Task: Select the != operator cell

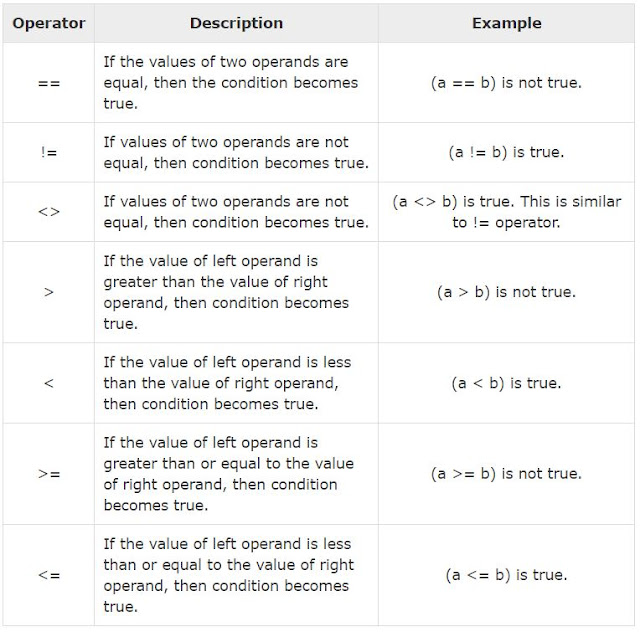Action: pos(49,152)
